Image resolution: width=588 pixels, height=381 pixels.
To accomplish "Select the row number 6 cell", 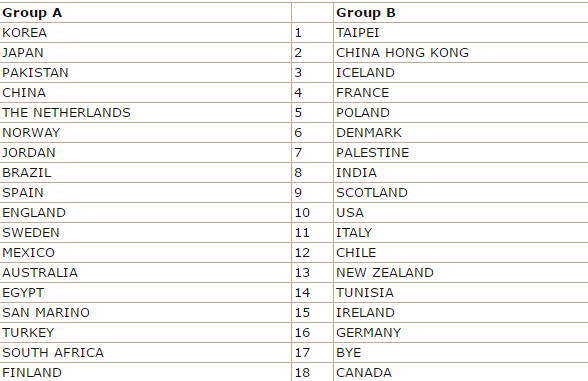I will click(x=312, y=133).
